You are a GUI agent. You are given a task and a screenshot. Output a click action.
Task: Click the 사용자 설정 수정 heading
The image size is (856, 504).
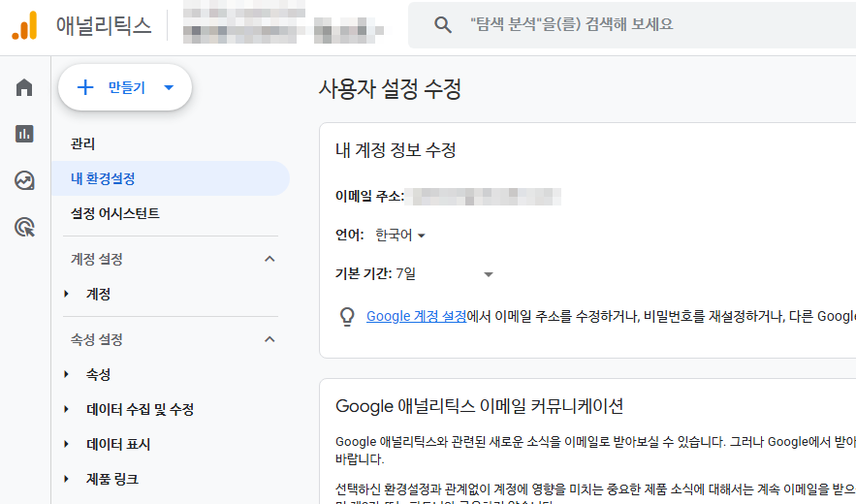[391, 88]
